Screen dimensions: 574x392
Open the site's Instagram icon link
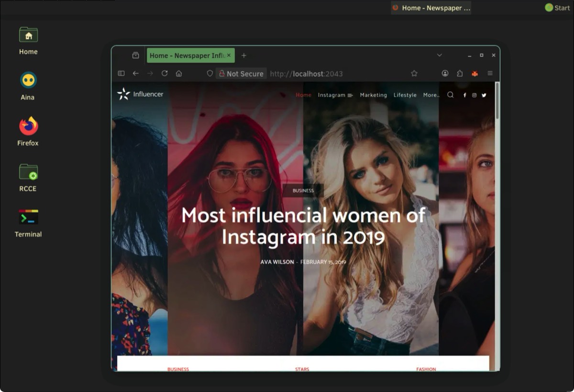tap(475, 95)
